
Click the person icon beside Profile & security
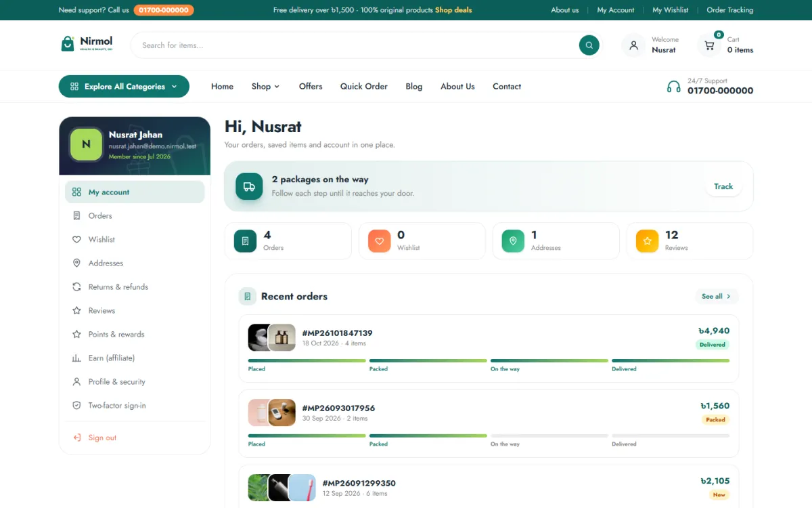click(76, 381)
